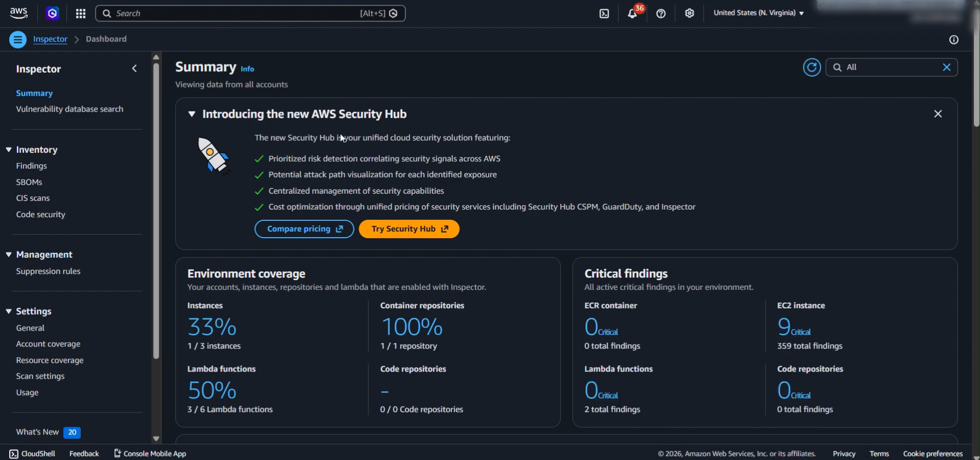Open the Inspector breadcrumb link
Screen dimensions: 980x460
50,39
